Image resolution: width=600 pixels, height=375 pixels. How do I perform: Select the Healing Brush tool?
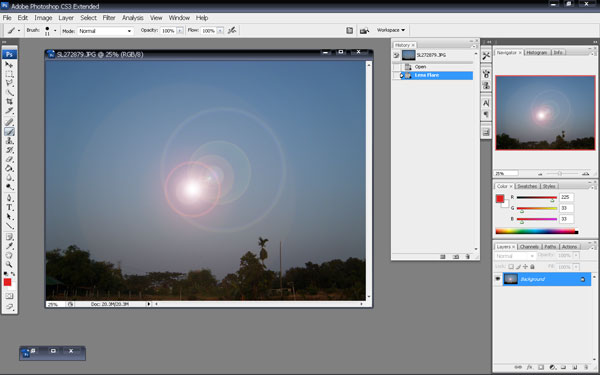point(9,122)
